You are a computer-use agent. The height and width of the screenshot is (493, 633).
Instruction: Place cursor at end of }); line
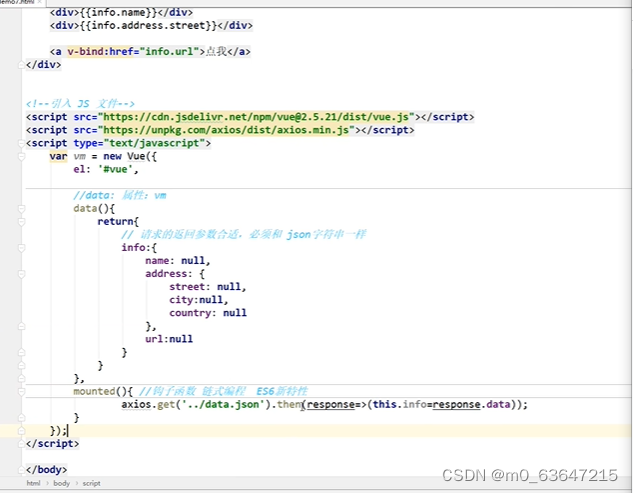68,431
